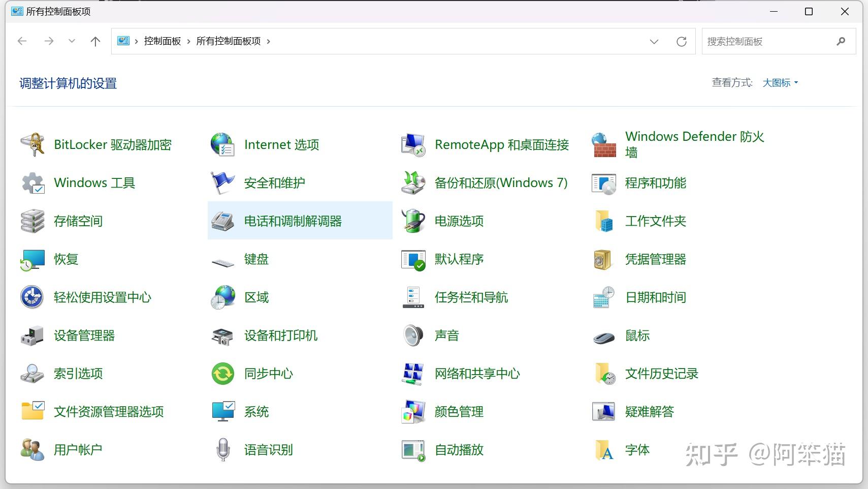Open the 区域 globe and clock icon

pyautogui.click(x=222, y=297)
